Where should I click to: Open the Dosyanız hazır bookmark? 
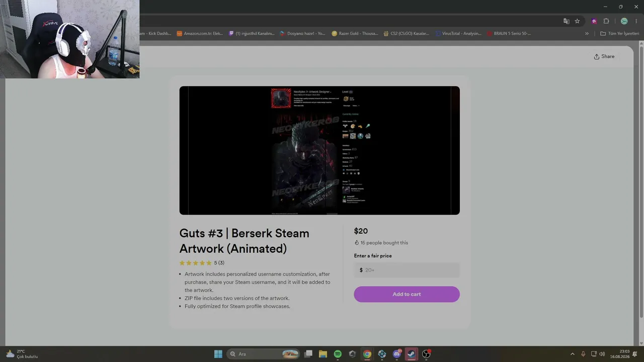click(303, 34)
